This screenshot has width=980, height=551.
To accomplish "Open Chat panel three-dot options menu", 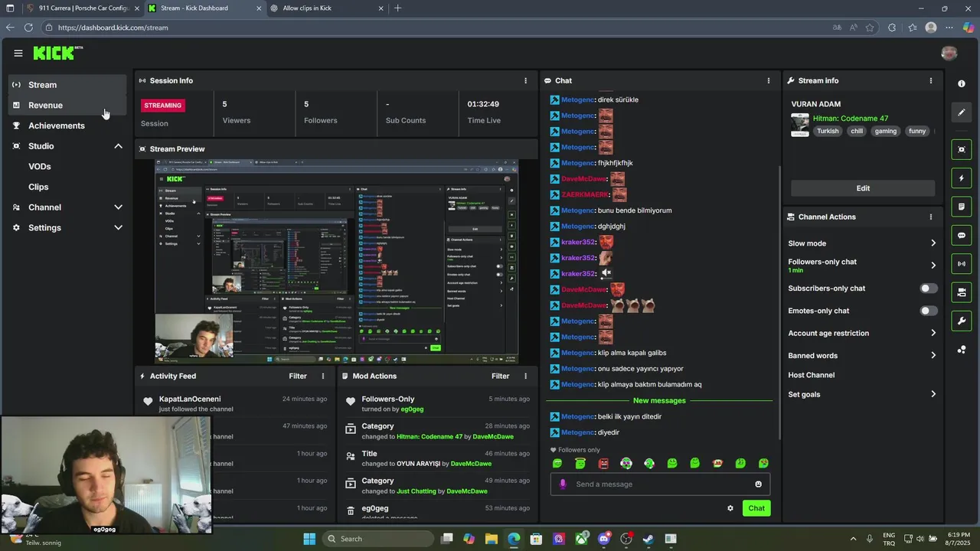I will click(x=769, y=80).
